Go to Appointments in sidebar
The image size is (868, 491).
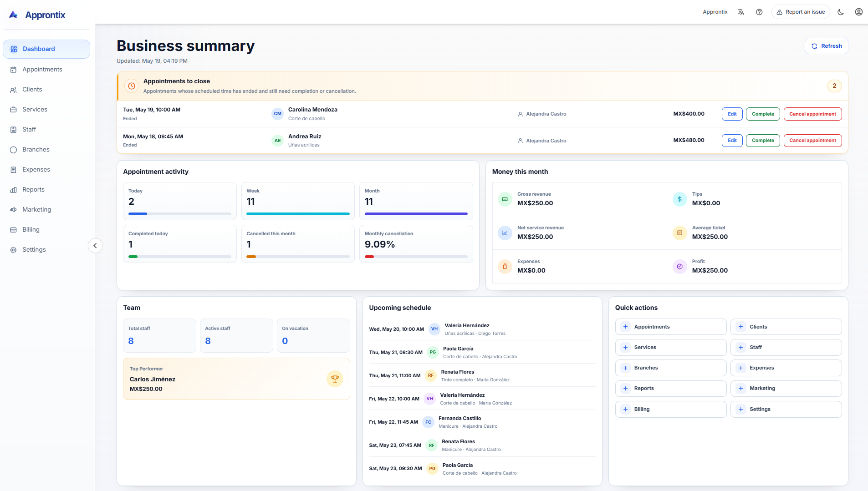[x=46, y=70]
